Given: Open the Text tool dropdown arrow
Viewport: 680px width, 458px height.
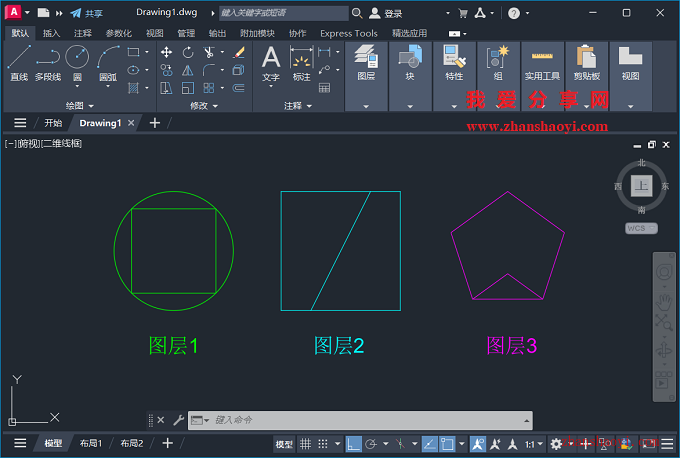Looking at the screenshot, I should click(x=271, y=86).
